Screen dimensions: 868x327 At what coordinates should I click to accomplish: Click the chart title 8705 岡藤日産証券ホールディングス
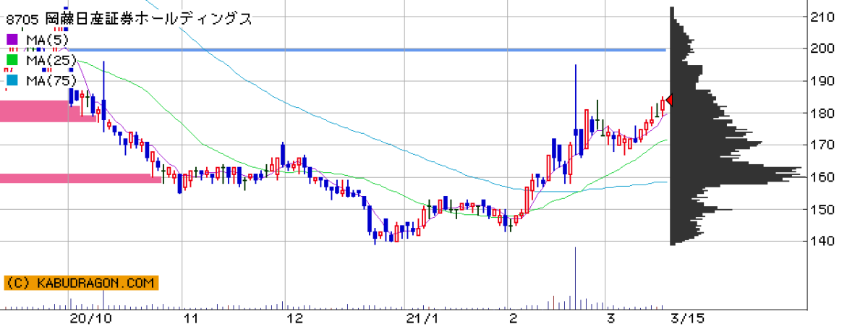coord(129,19)
